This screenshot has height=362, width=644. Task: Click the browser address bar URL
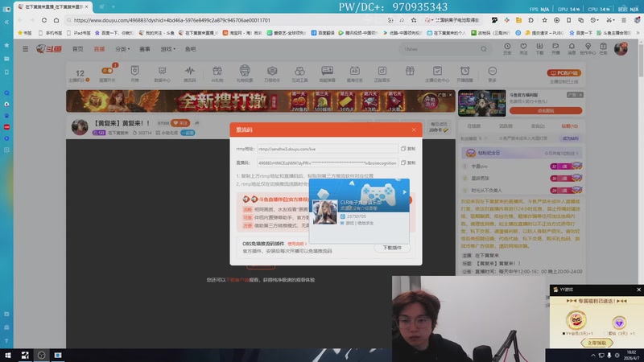pyautogui.click(x=172, y=19)
